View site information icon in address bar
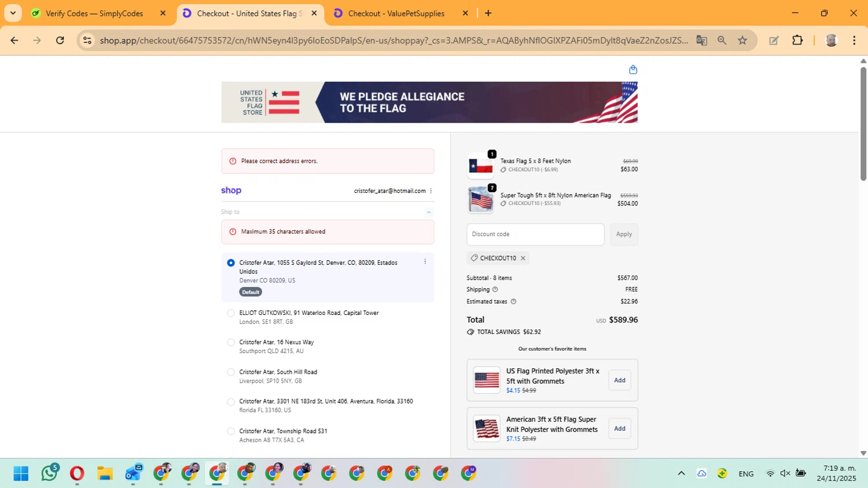The width and height of the screenshot is (868, 488). (87, 41)
